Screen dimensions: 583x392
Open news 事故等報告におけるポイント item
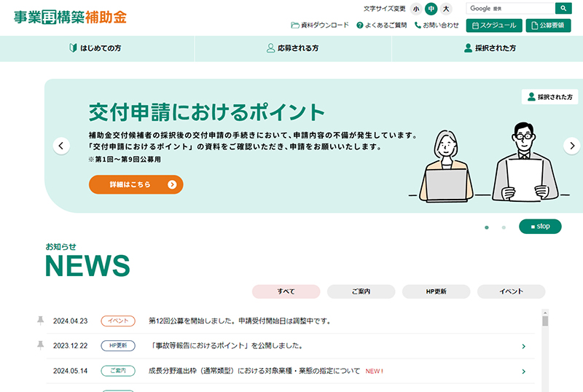227,346
